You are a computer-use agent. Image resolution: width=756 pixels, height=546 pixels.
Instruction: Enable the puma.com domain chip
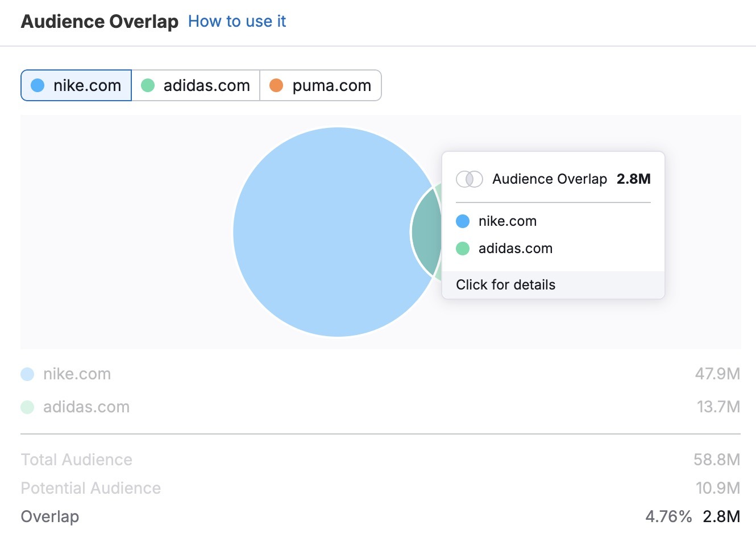point(321,85)
